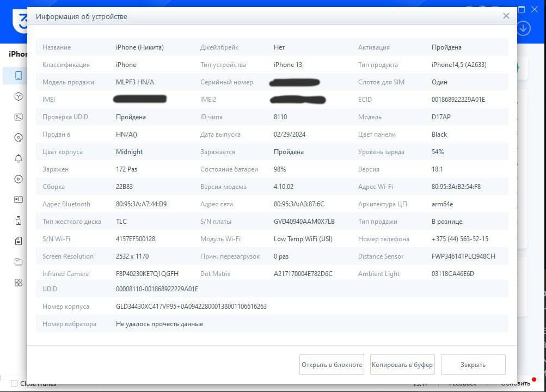Select the Bluetooth address 80:95:3A:A7:44:D9
The height and width of the screenshot is (392, 546).
point(141,204)
